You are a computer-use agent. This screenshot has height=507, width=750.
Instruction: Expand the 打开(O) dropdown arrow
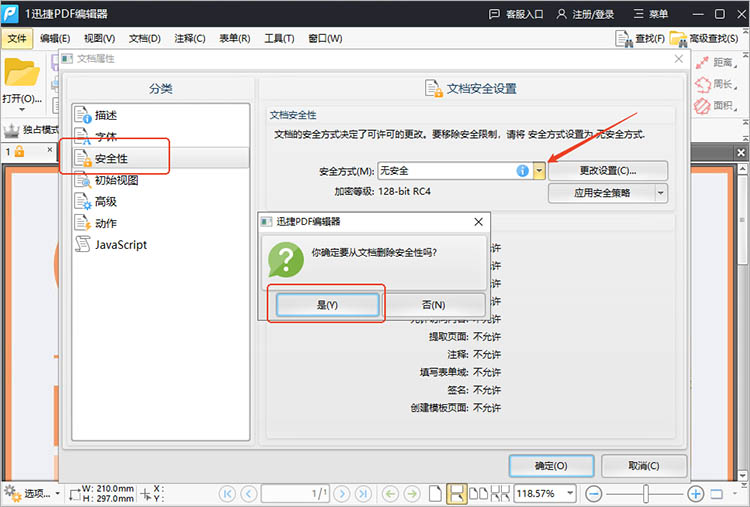coord(22,110)
